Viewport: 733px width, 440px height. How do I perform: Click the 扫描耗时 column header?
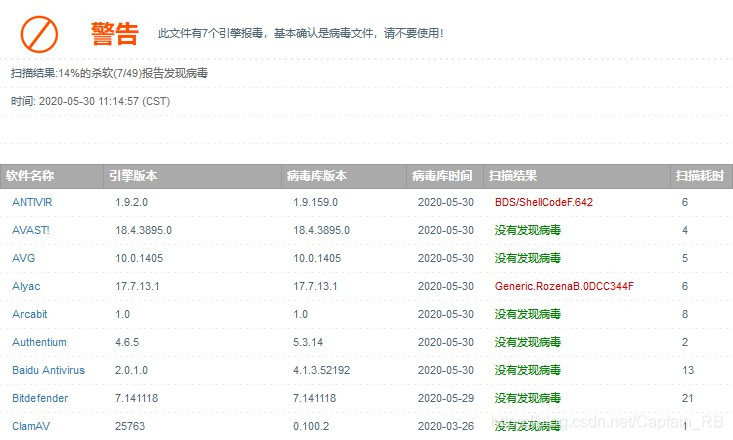700,176
